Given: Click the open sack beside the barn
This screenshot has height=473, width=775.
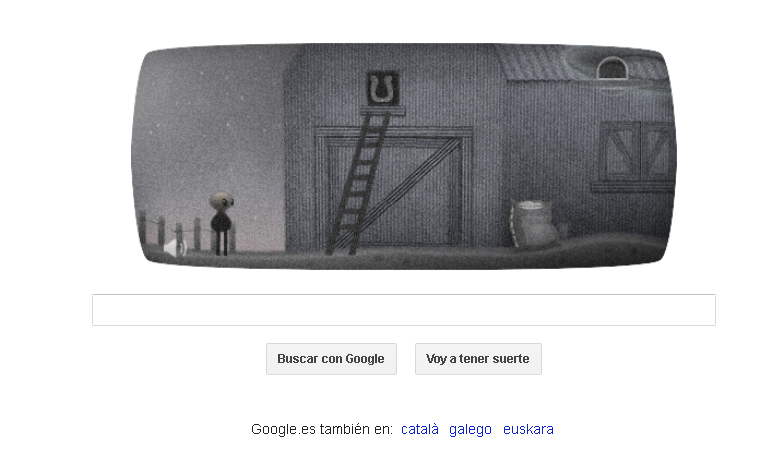Looking at the screenshot, I should [533, 223].
